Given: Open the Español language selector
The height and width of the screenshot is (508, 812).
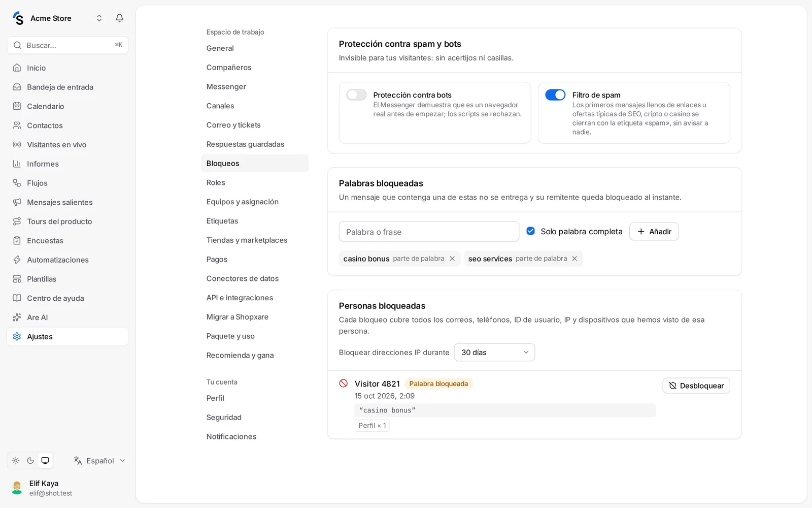Looking at the screenshot, I should pos(99,461).
